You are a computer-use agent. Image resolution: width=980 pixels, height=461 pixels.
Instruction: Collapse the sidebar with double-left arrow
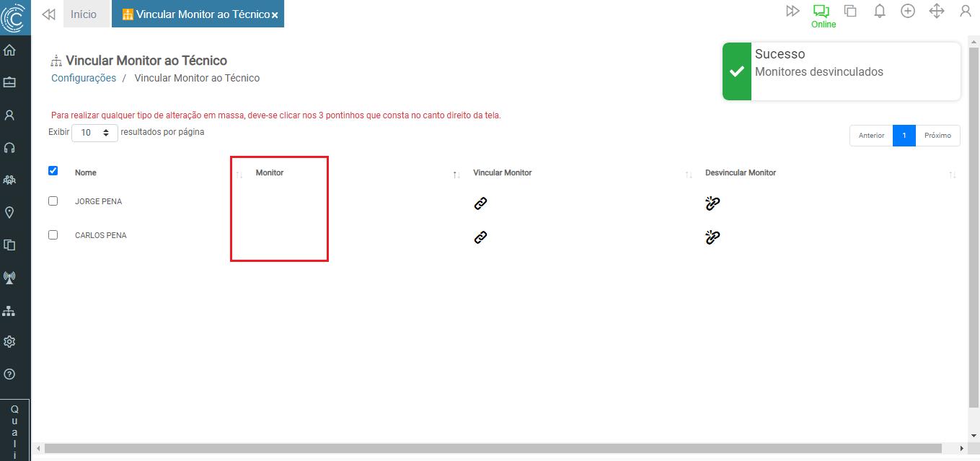click(49, 14)
